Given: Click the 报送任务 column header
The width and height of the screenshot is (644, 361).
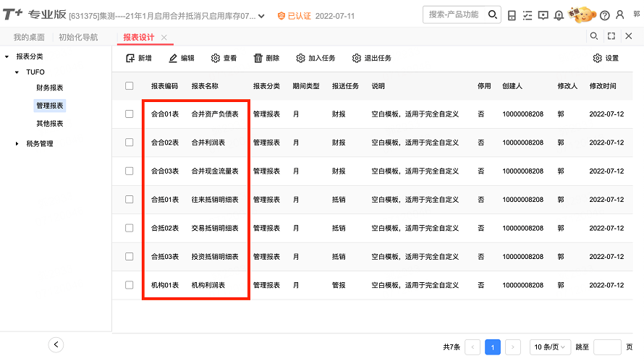Looking at the screenshot, I should click(345, 86).
